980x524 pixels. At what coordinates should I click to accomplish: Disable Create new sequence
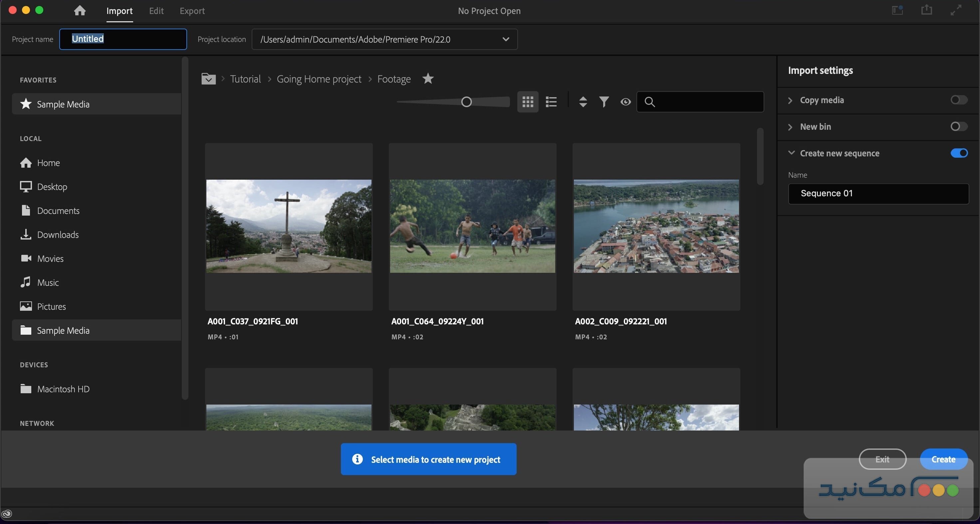(x=959, y=153)
